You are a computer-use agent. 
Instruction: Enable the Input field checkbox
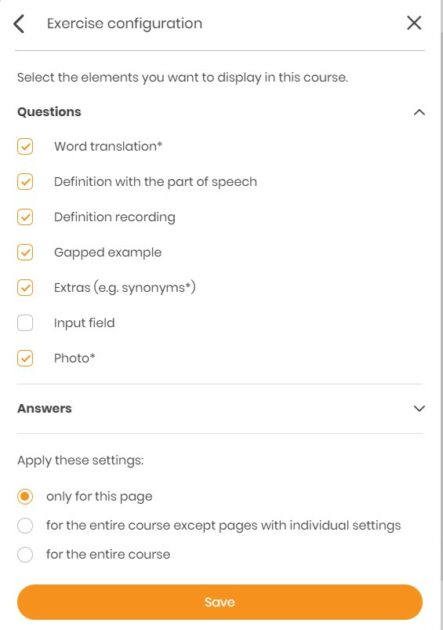point(25,323)
